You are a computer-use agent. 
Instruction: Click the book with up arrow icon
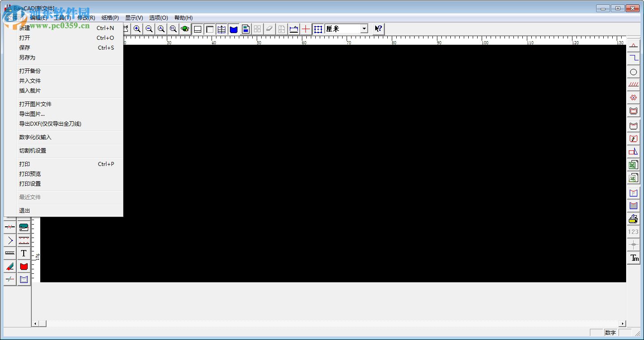pos(221,29)
